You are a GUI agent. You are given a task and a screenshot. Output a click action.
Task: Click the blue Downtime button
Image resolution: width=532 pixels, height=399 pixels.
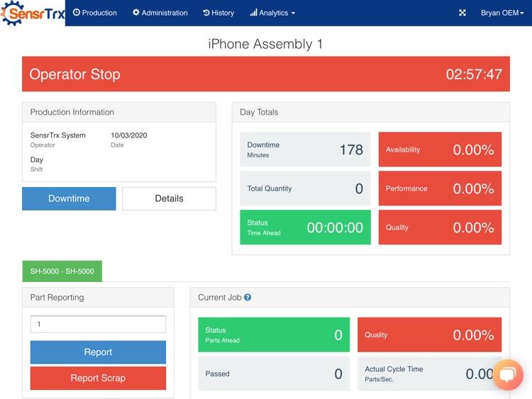69,198
